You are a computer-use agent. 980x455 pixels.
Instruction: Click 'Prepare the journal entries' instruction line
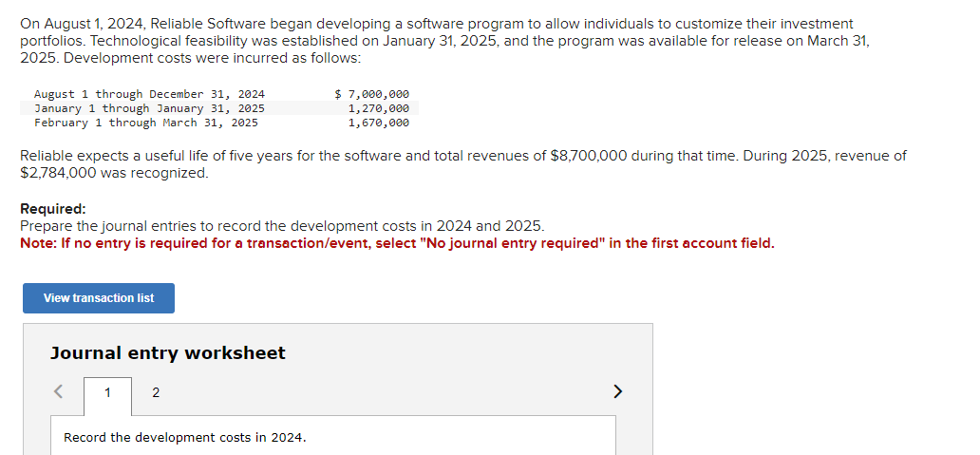[x=282, y=226]
